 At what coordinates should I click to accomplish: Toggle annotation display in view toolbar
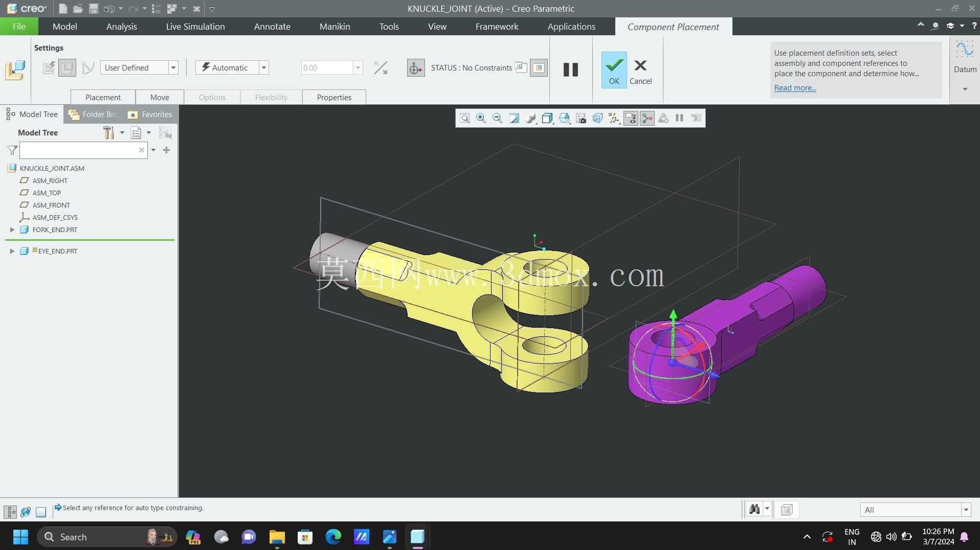(x=663, y=119)
